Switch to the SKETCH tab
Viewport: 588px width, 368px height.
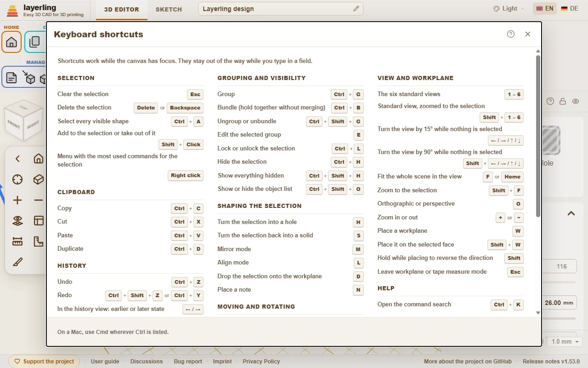pyautogui.click(x=169, y=9)
